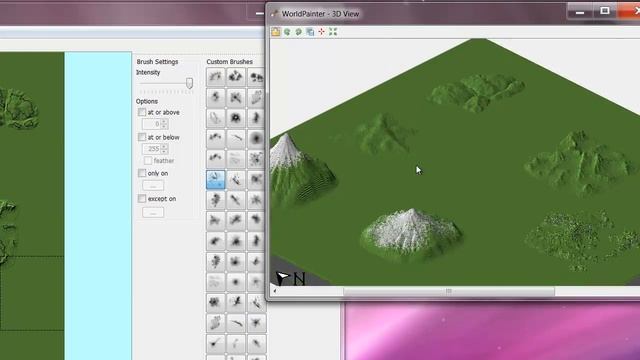This screenshot has height=360, width=640.
Task: Minimize the WorldPainter 3D View window
Action: coord(580,12)
